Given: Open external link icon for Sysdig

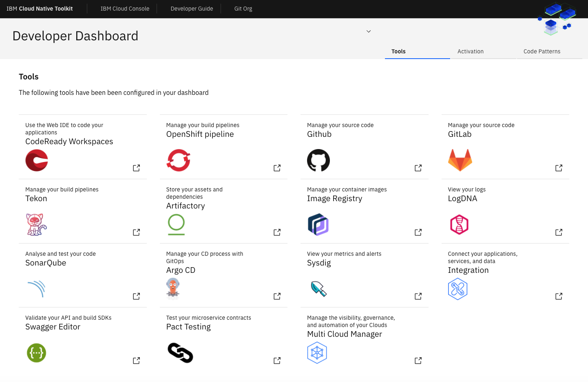Looking at the screenshot, I should [418, 296].
